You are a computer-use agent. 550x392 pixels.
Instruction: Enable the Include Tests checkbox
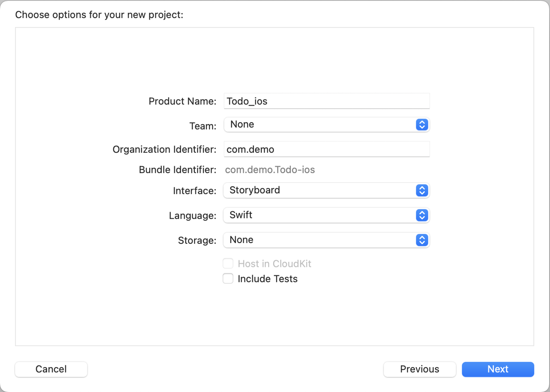[x=228, y=278]
